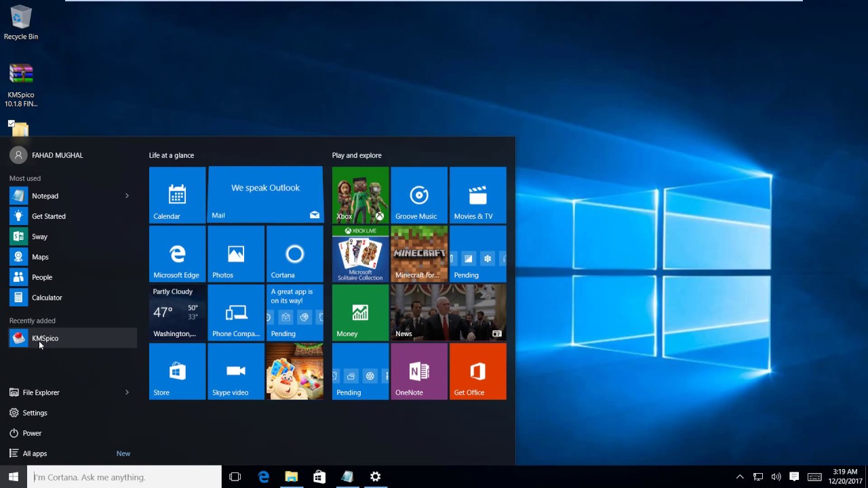The height and width of the screenshot is (488, 868).
Task: Click the Life at a glance header
Action: click(x=172, y=155)
